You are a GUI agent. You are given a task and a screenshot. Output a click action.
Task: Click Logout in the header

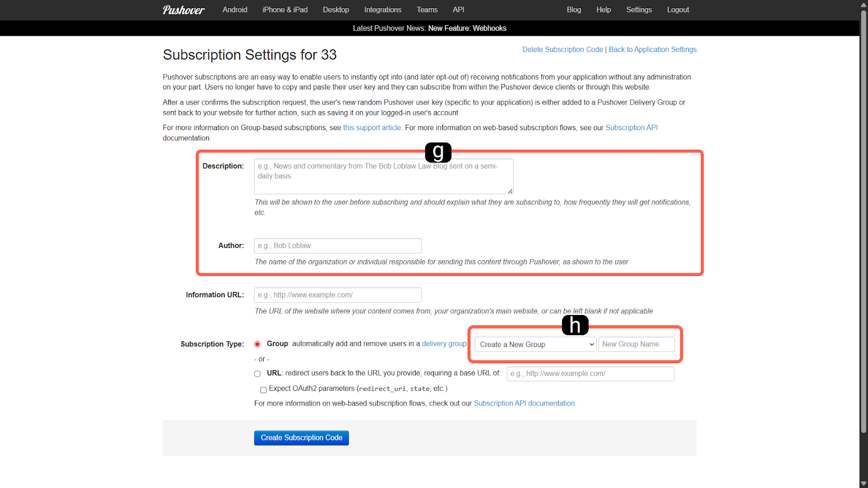[x=678, y=10]
